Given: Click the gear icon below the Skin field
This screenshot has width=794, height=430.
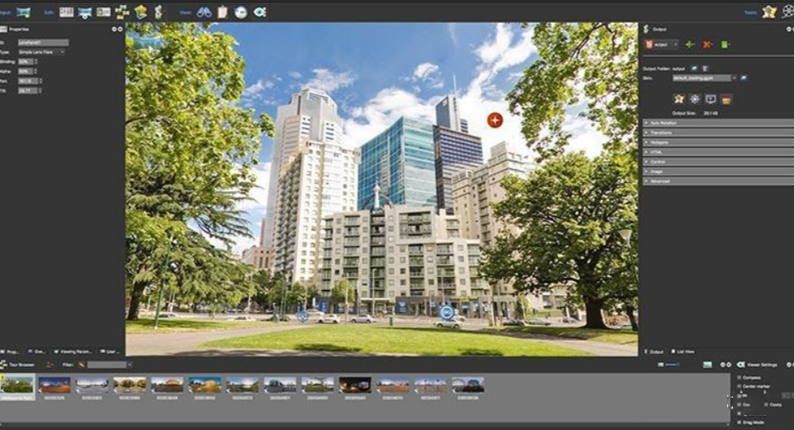Looking at the screenshot, I should 695,99.
